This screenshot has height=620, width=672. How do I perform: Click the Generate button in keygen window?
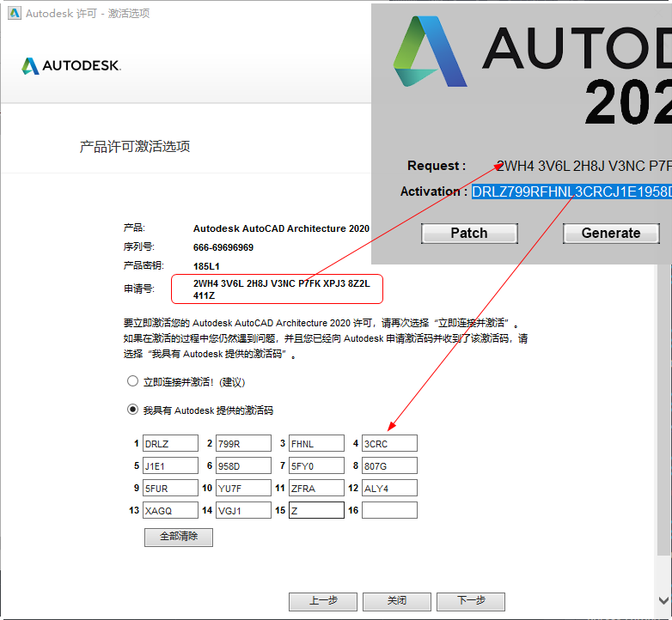[x=611, y=233]
